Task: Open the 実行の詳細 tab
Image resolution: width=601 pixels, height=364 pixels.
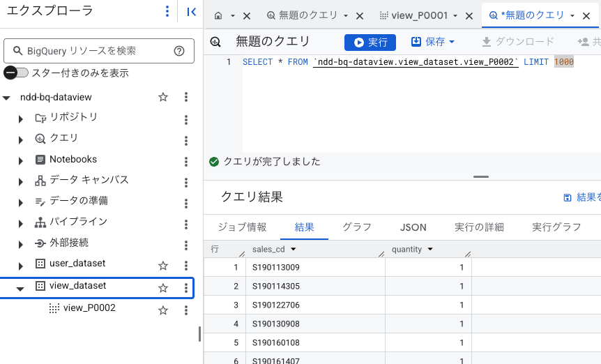Action: pos(479,227)
